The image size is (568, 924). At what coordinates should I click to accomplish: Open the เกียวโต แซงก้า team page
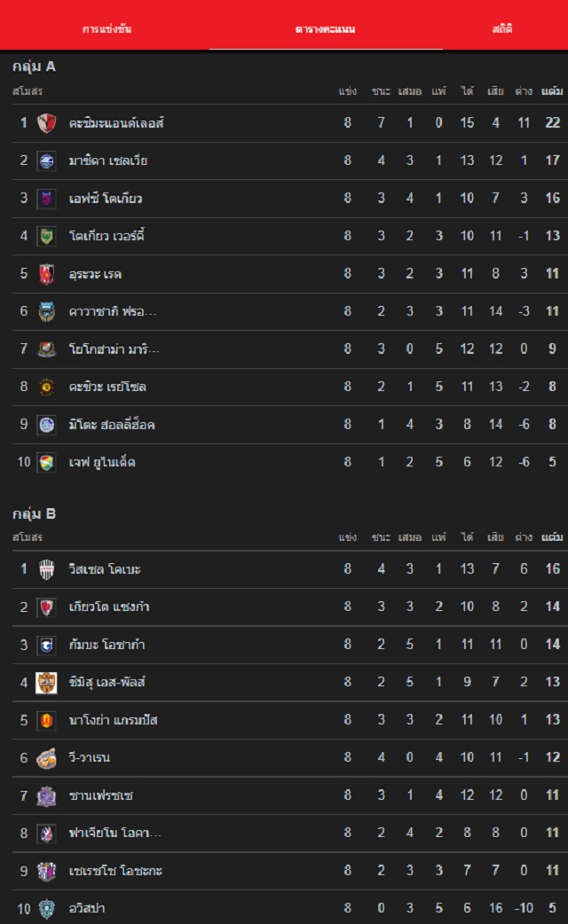point(109,607)
